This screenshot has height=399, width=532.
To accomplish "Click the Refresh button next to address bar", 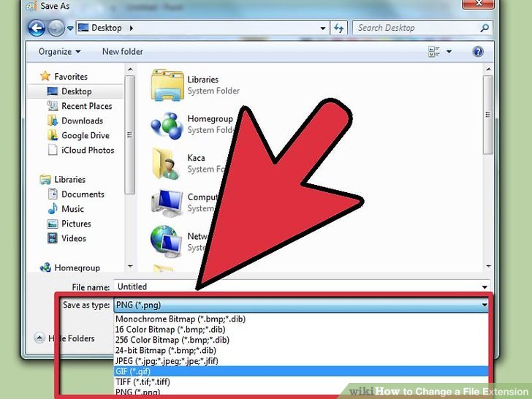I will [338, 28].
